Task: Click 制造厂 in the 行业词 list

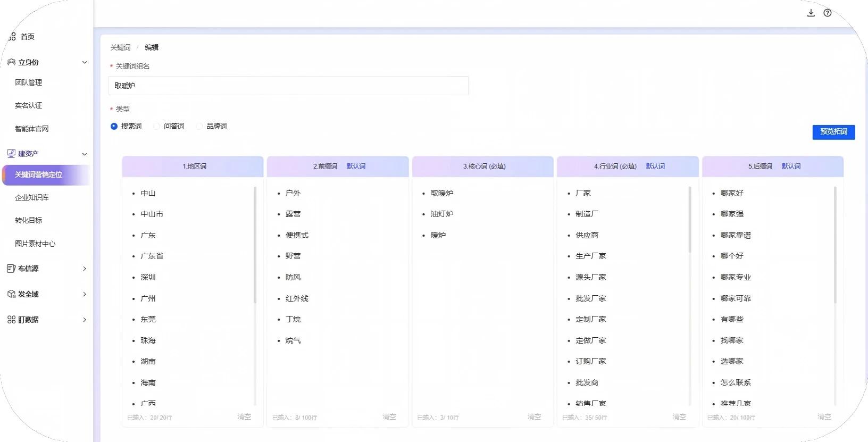Action: click(587, 214)
